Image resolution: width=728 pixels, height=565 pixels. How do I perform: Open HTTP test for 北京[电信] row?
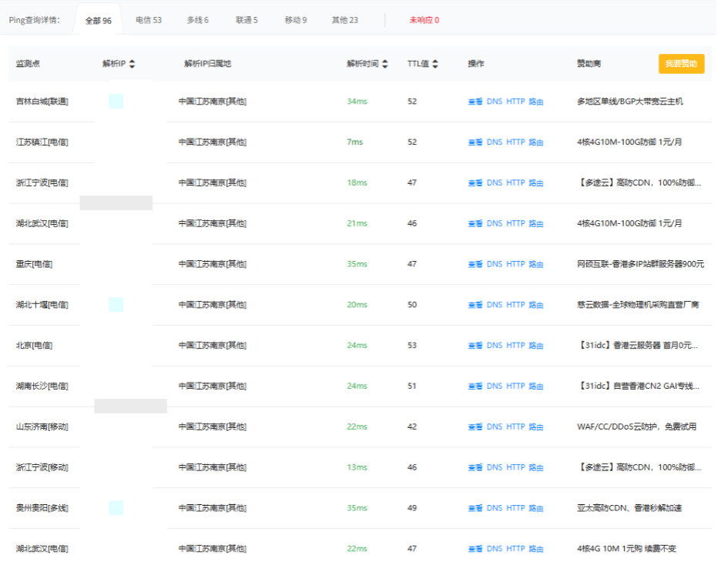click(515, 346)
